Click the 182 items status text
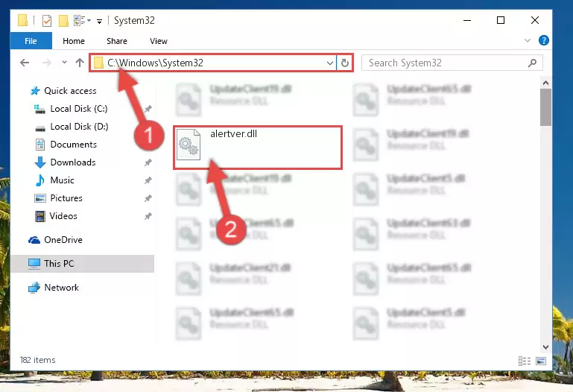573x392 pixels. coord(38,360)
